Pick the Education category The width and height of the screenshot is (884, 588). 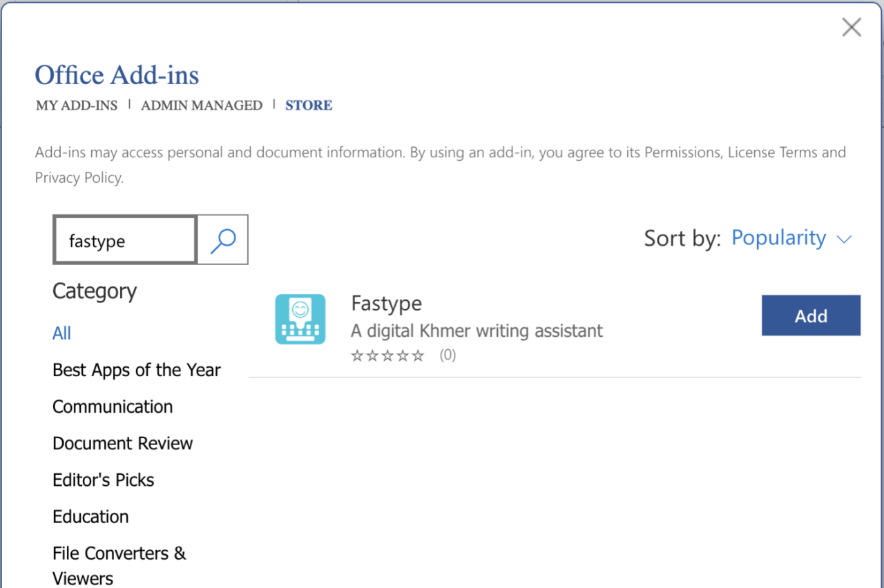[x=90, y=516]
